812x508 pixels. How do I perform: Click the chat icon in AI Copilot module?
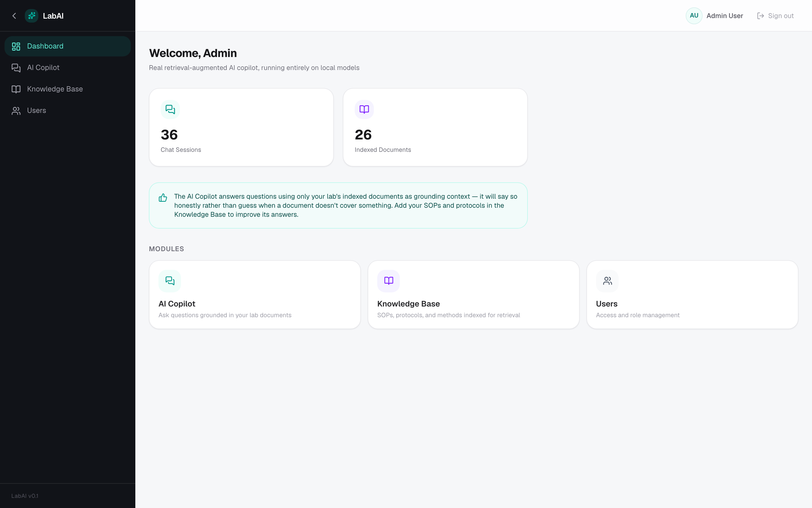pos(170,281)
